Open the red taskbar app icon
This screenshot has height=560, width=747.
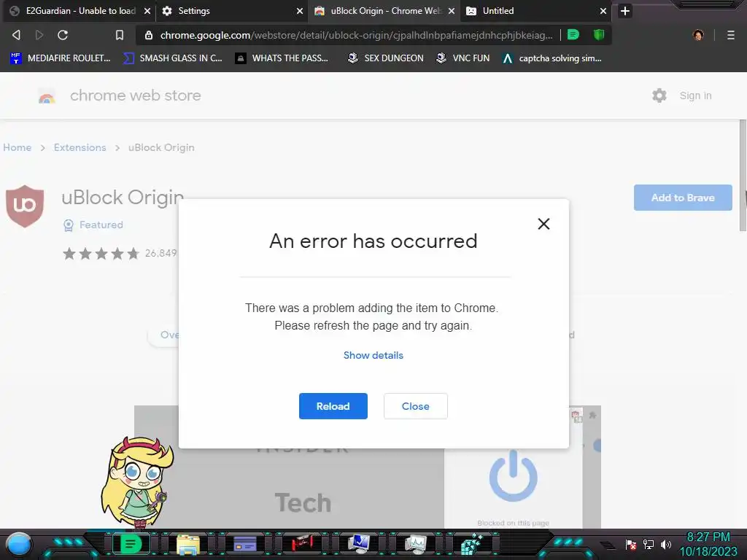coord(302,543)
